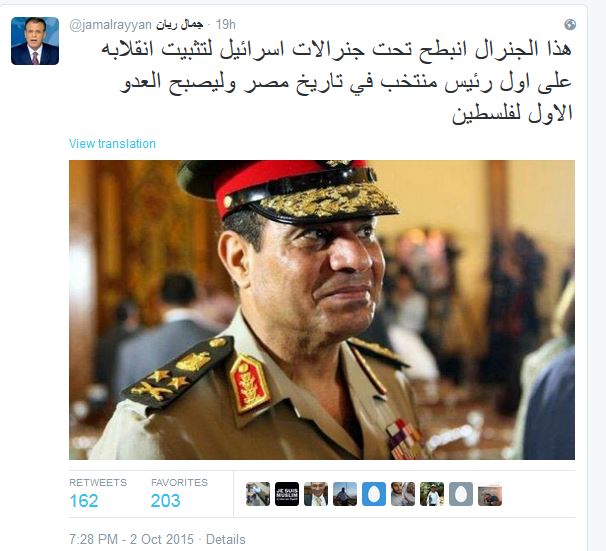Click the globe icon at tweet's top right
Image resolution: width=606 pixels, height=551 pixels.
coord(570,25)
